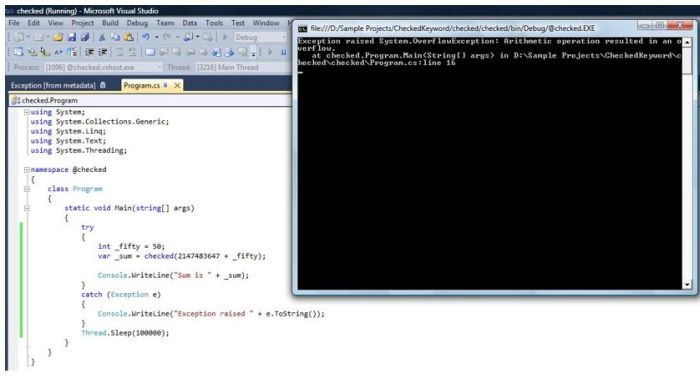Viewport: 700px width, 384px height.
Task: Click the Save floppy disk icon
Action: (71, 37)
